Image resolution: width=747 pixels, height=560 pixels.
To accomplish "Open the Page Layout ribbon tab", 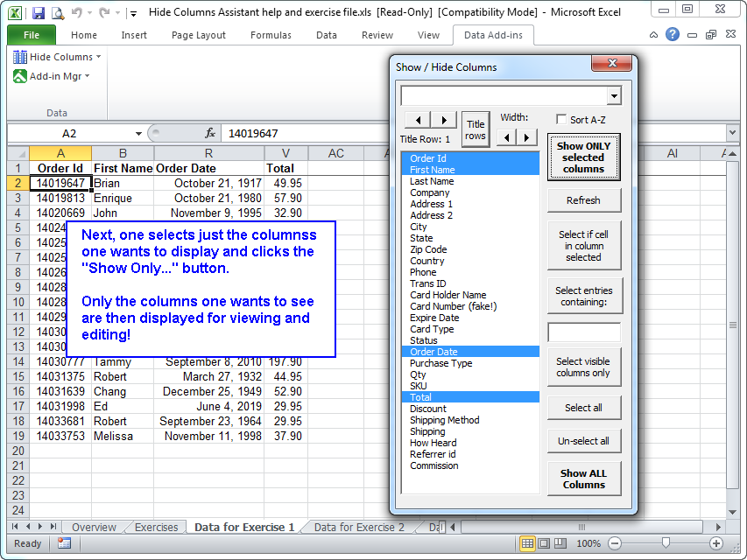I will 199,35.
